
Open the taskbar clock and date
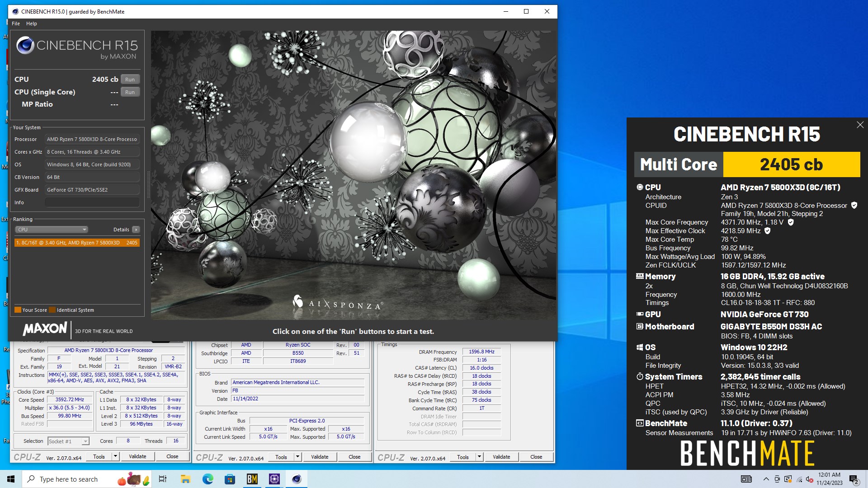[x=829, y=479]
